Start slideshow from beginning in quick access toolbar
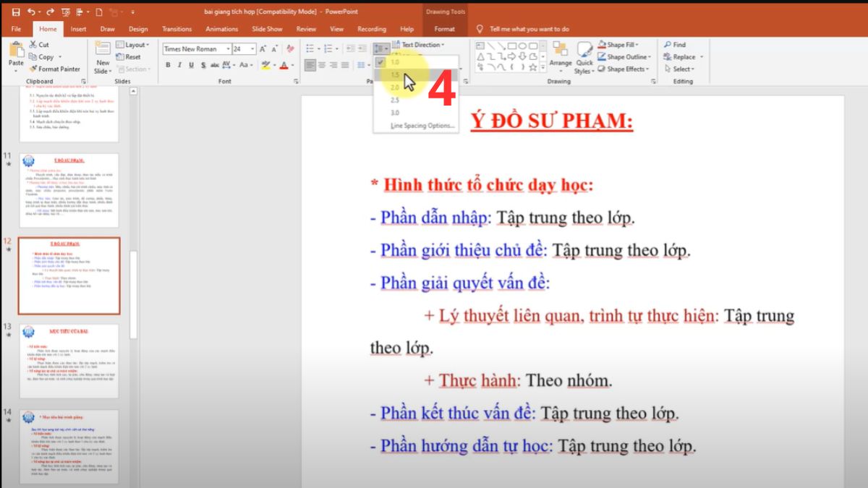The height and width of the screenshot is (488, 868). click(x=66, y=12)
